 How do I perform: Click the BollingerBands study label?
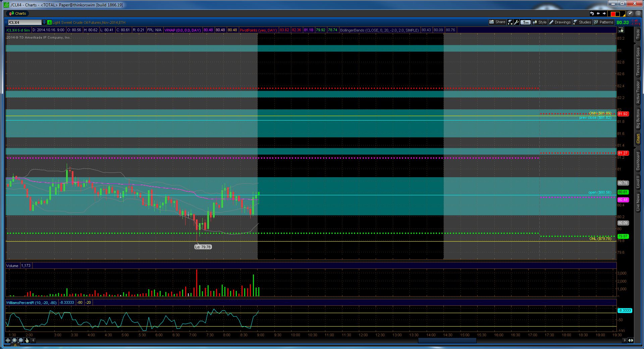379,30
